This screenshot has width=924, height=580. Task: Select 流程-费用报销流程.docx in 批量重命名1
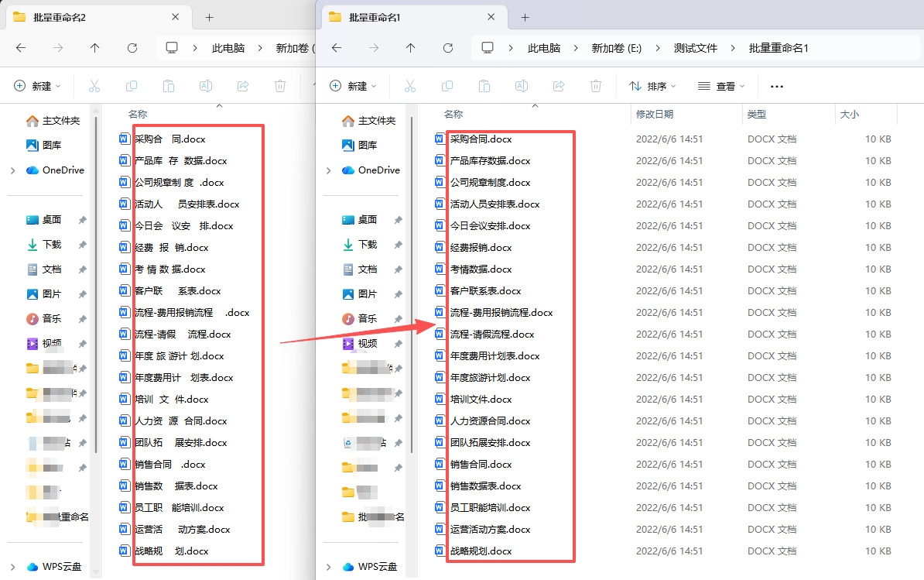(x=501, y=313)
